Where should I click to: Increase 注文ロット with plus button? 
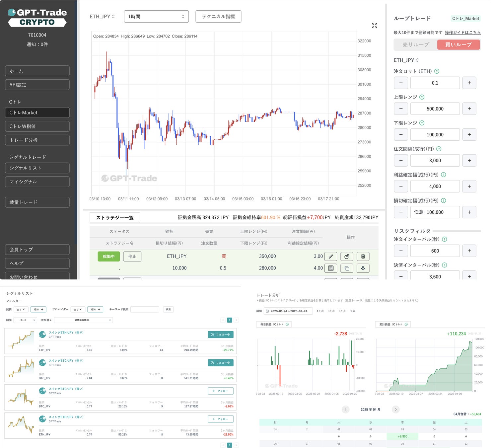[469, 83]
